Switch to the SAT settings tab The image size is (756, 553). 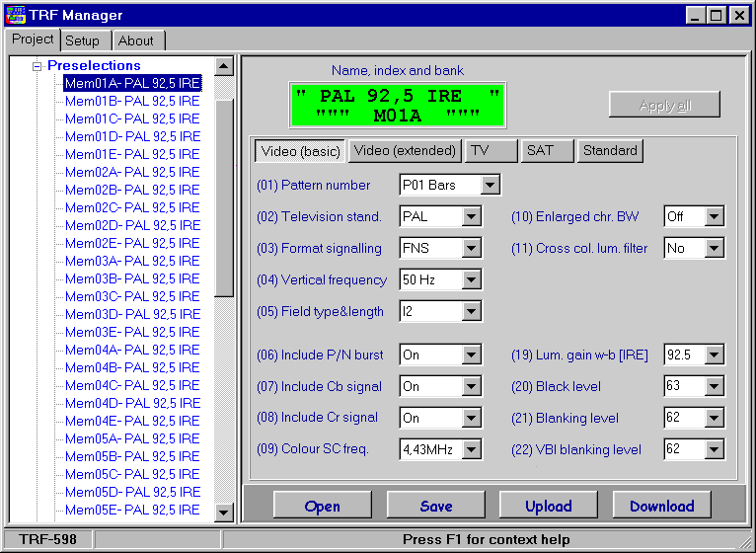(x=546, y=150)
